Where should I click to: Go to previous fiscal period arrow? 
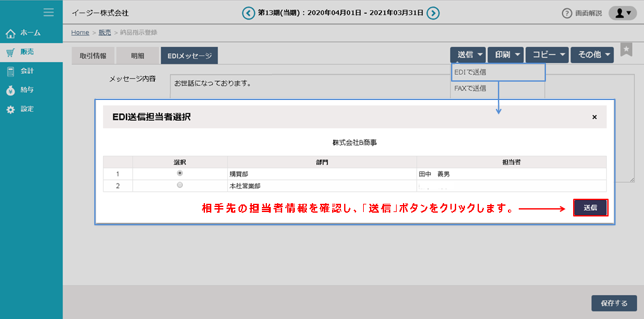[249, 13]
